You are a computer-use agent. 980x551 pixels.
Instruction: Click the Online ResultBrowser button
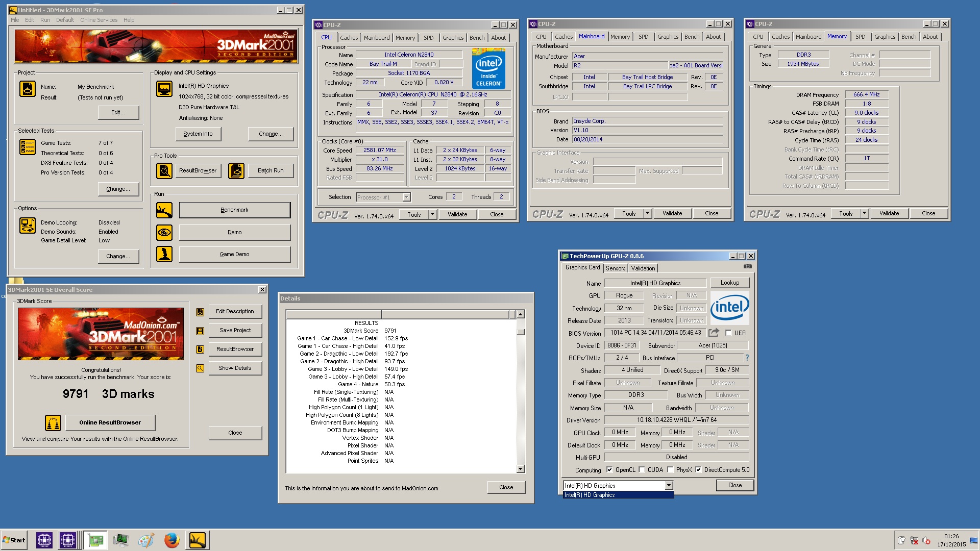[x=110, y=422]
